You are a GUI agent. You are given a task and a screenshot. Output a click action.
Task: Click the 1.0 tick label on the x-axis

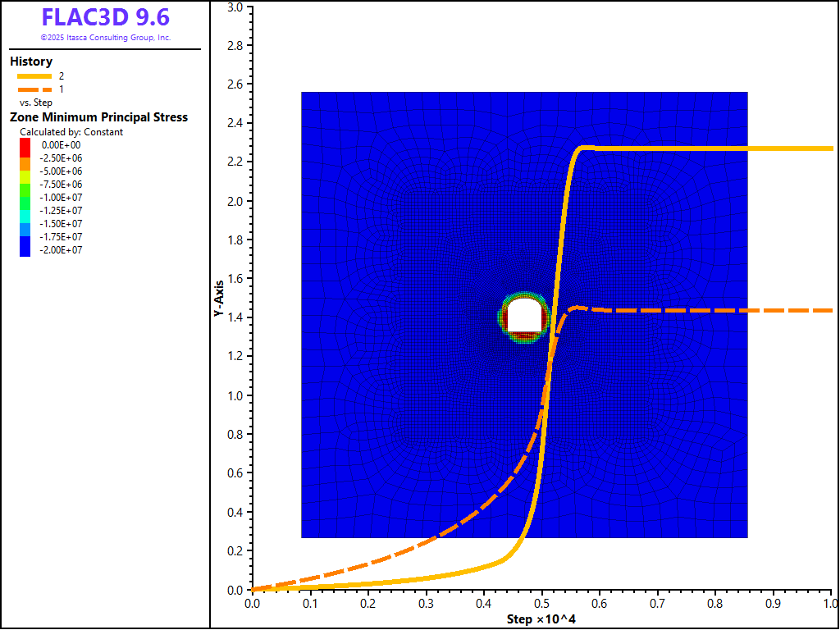coord(829,603)
